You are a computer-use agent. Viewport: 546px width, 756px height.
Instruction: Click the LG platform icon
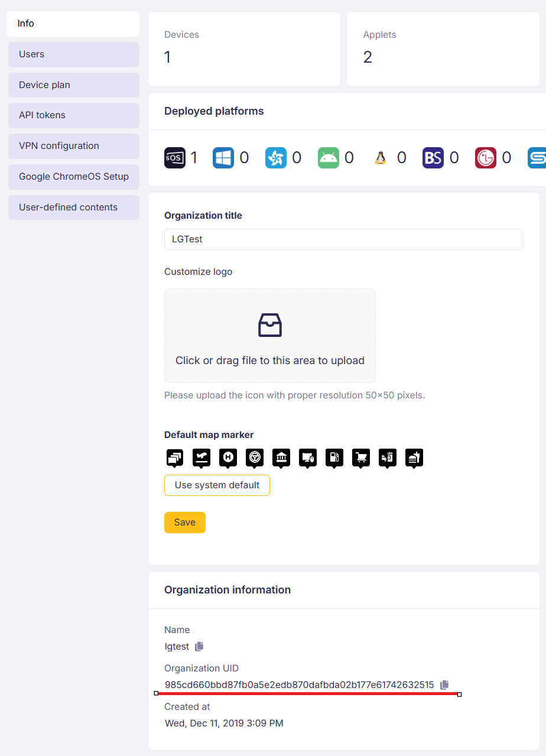486,158
